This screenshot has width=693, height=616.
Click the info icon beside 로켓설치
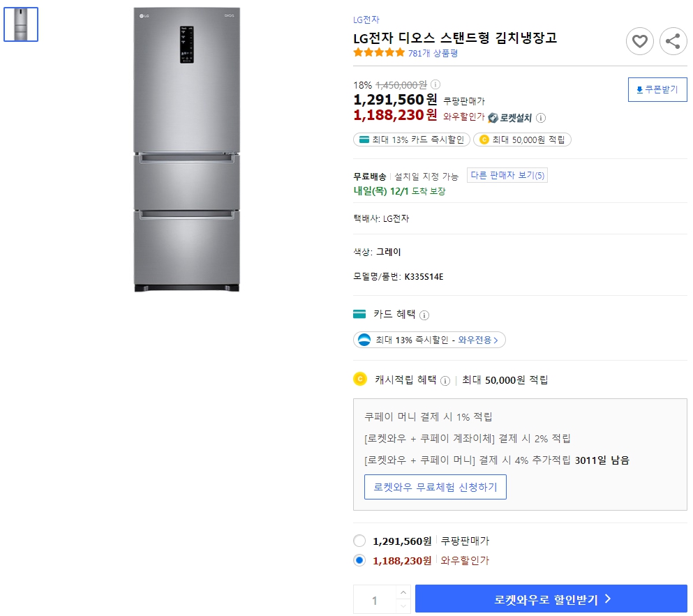[x=541, y=118]
